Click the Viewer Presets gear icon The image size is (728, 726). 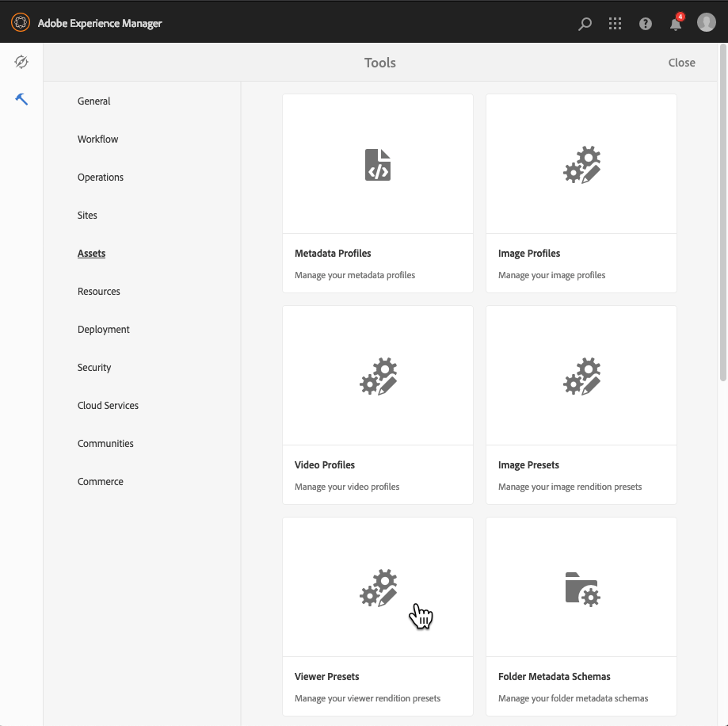click(x=377, y=587)
